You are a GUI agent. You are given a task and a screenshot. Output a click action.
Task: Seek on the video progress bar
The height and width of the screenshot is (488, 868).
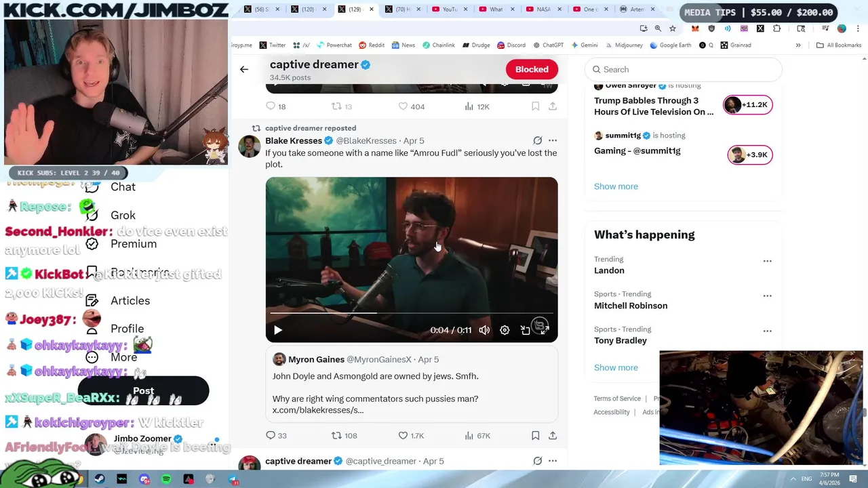tap(412, 313)
